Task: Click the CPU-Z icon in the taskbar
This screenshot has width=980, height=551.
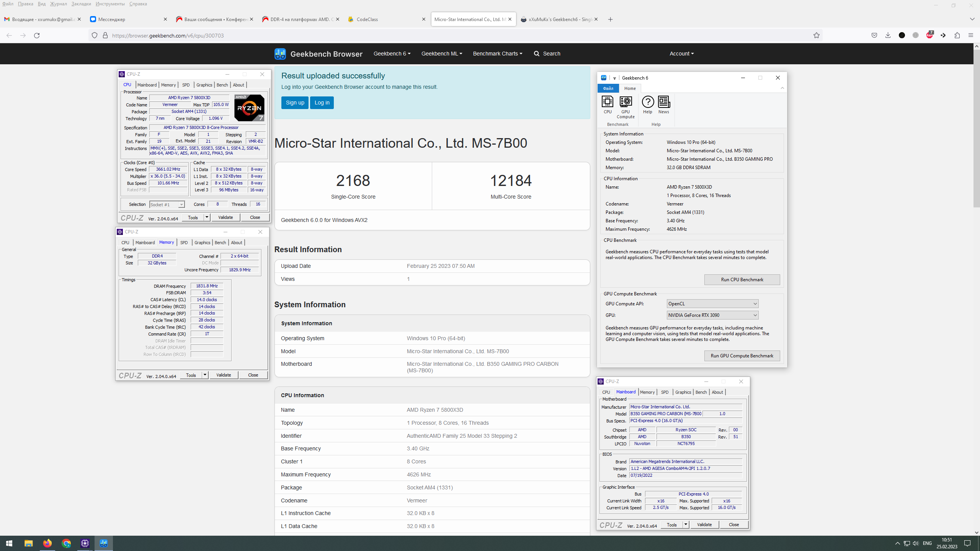Action: point(85,543)
